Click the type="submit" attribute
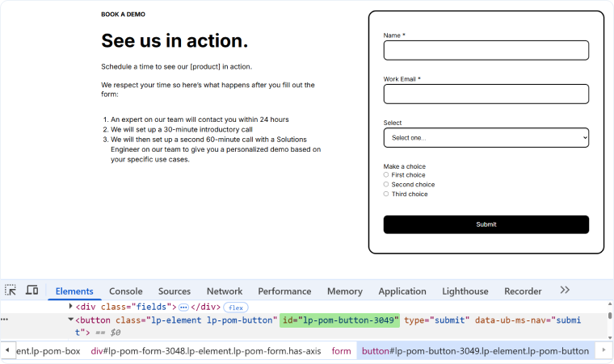The height and width of the screenshot is (364, 614). tap(436, 320)
